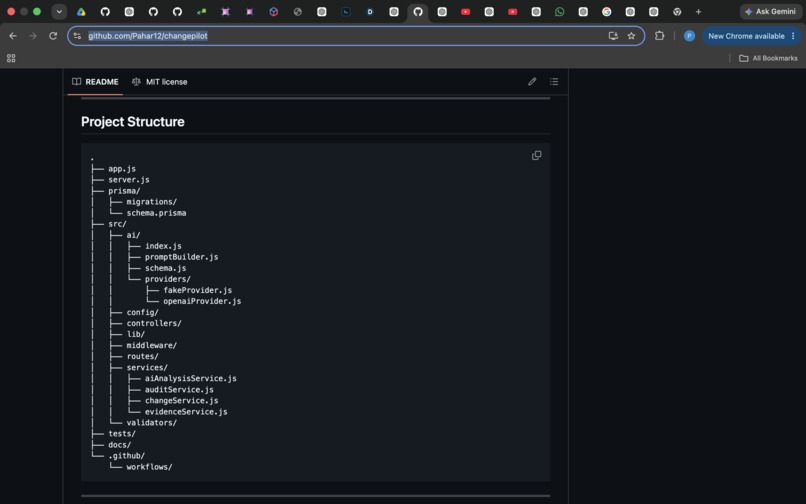Click the app.js line in tree
This screenshot has height=504, width=806.
pyautogui.click(x=122, y=169)
